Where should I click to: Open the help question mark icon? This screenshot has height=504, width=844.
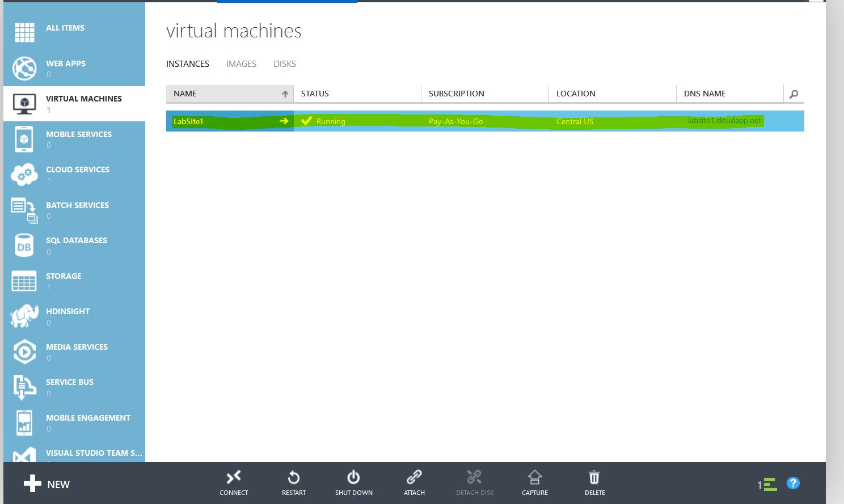[x=793, y=483]
